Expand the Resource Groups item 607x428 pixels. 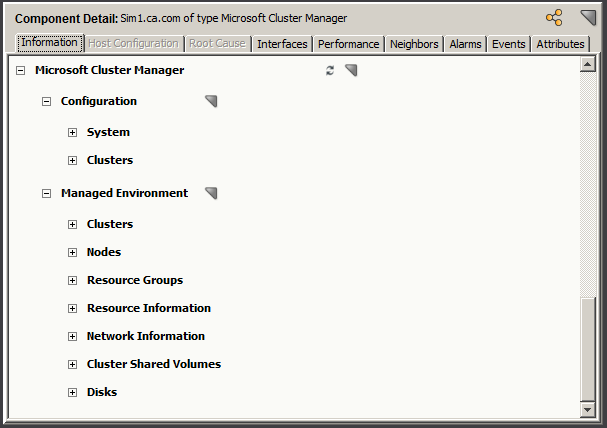(x=72, y=280)
